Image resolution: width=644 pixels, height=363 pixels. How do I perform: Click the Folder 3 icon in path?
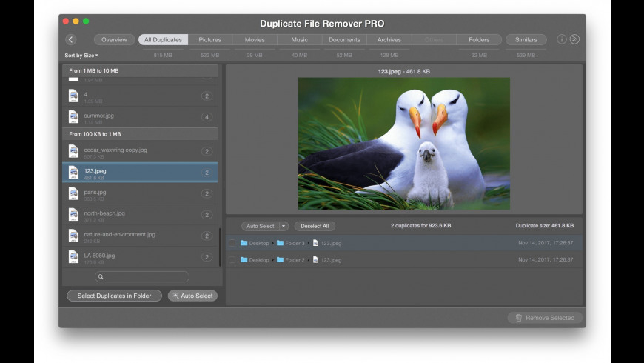pyautogui.click(x=281, y=243)
